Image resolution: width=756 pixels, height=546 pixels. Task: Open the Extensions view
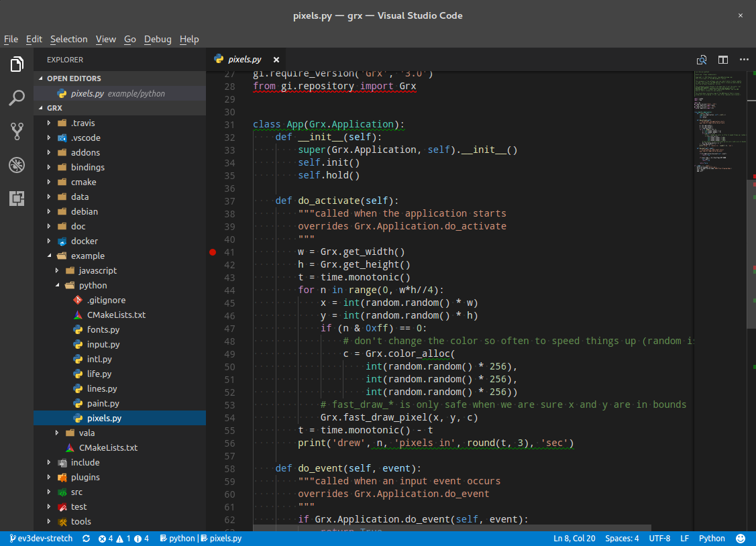[x=16, y=198]
